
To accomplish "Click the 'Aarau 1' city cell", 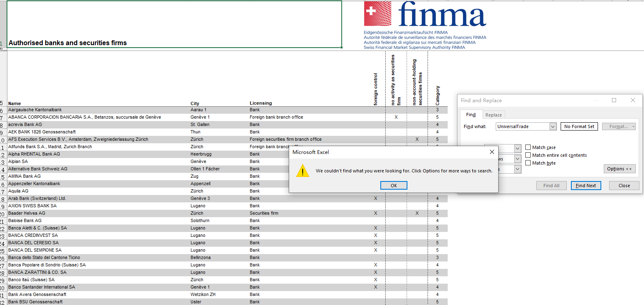I will click(x=219, y=110).
